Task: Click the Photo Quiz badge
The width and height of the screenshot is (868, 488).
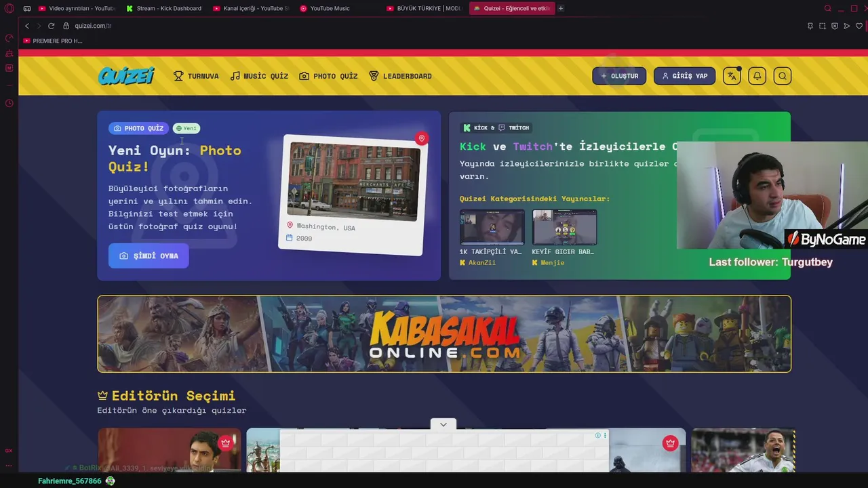Action: click(x=138, y=128)
